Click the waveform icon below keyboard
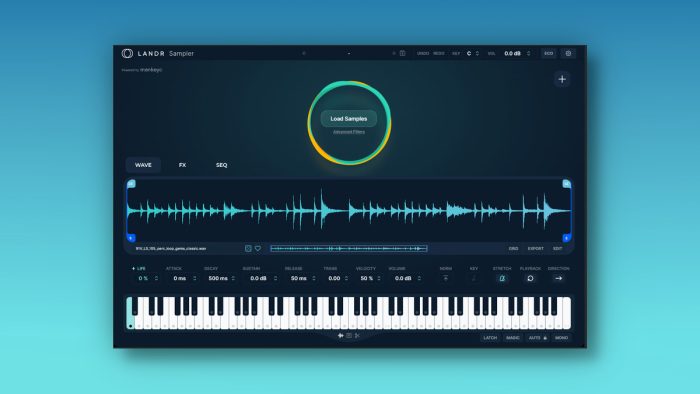Screen dimensions: 700x394 [341, 336]
